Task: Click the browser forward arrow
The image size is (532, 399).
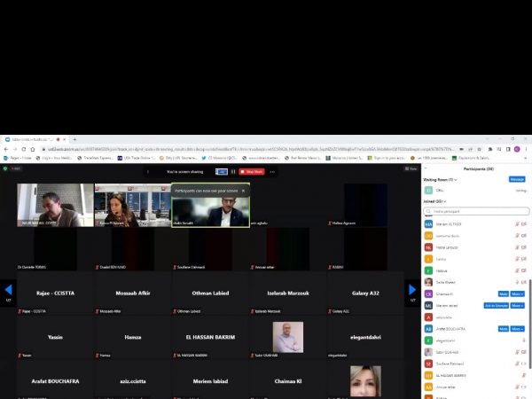Action: (x=15, y=149)
